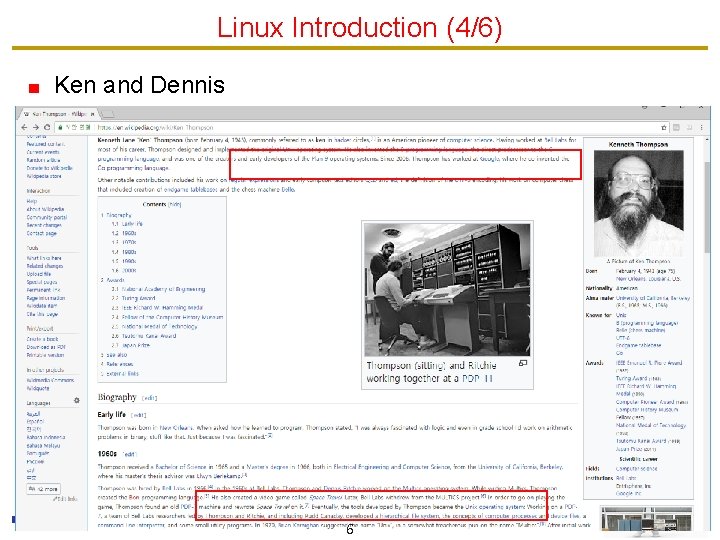Jump to Japan Prize in Contents

[131, 345]
